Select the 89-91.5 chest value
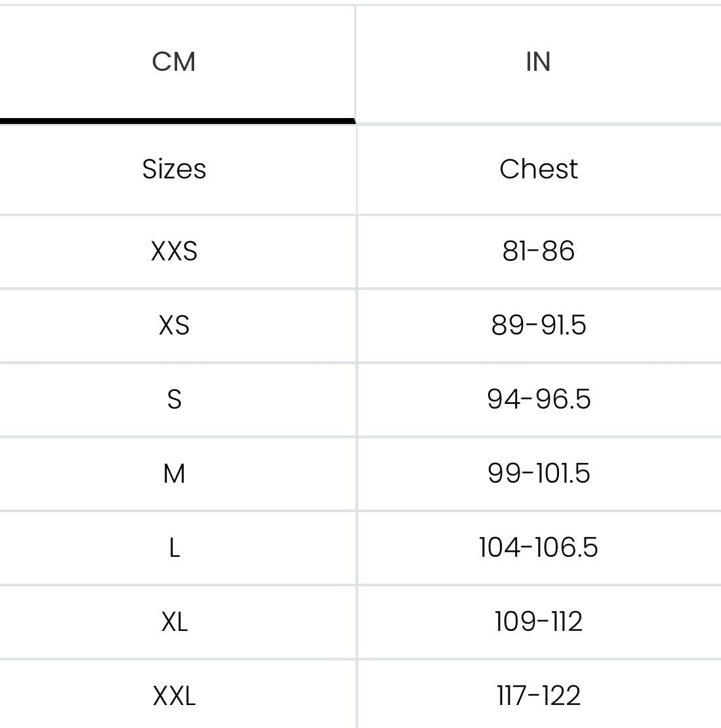This screenshot has height=728, width=721. 539,325
